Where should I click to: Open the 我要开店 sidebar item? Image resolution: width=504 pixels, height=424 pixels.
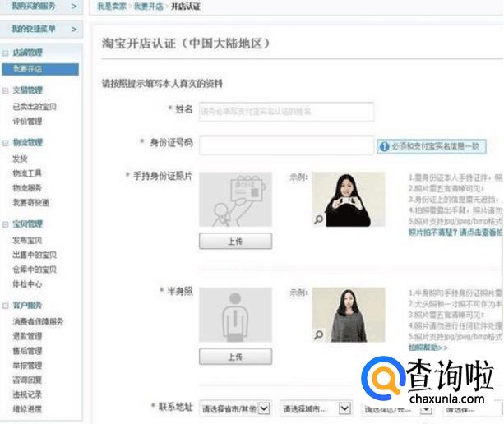tap(40, 69)
